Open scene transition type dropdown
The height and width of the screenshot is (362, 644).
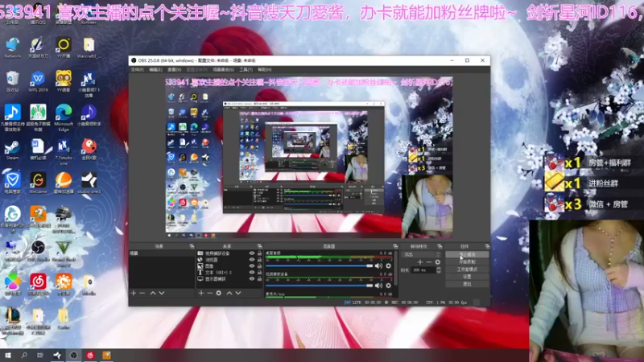click(x=421, y=254)
